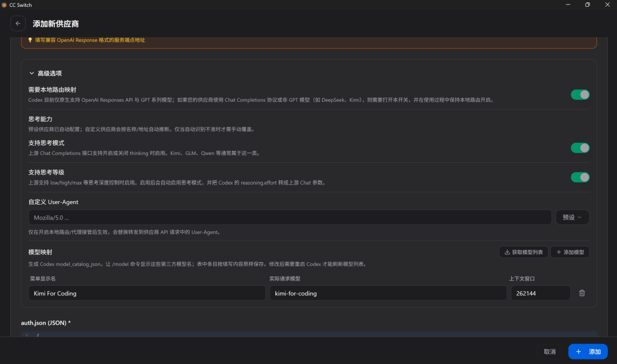Disable the 支持思考模式 switch
Viewport: 617px width, 364px height.
pos(580,148)
